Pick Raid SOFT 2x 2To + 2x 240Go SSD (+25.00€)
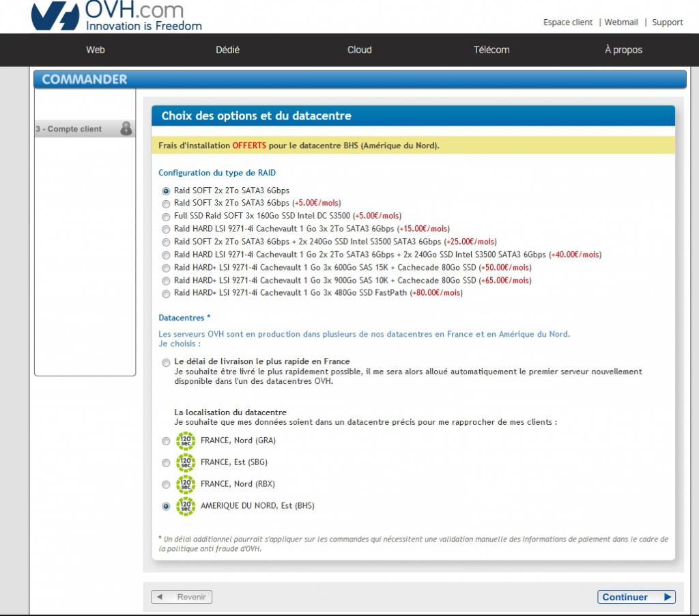 click(166, 242)
